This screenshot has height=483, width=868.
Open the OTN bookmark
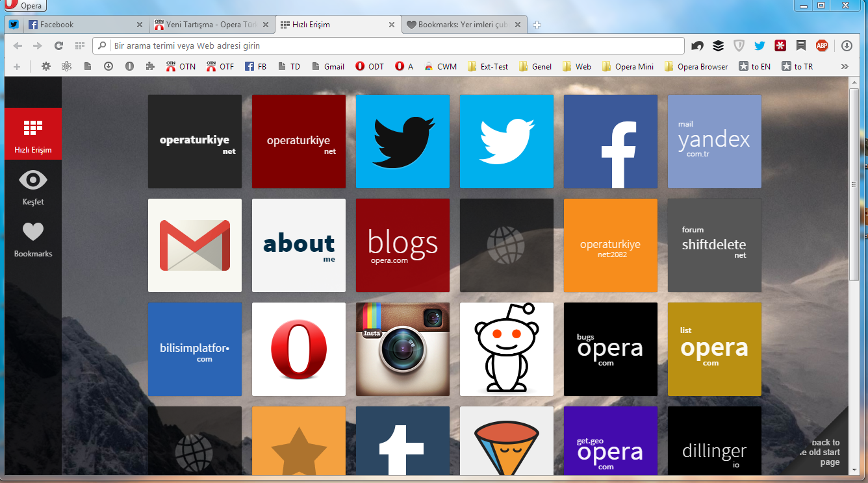(181, 66)
